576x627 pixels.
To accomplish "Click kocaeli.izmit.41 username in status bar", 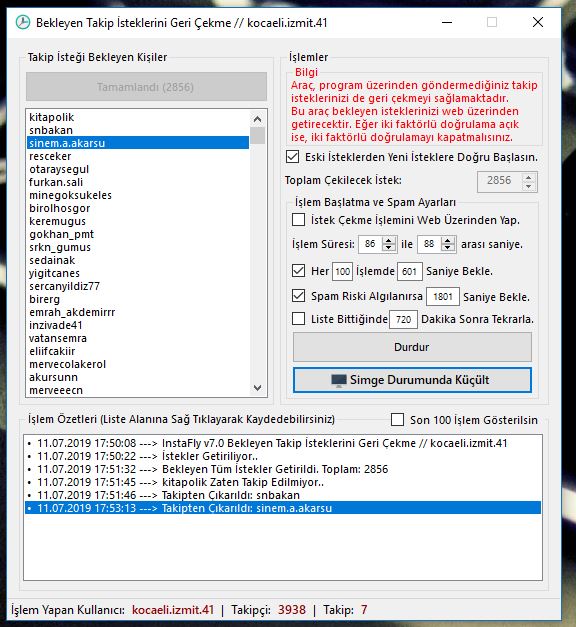I will 173,610.
